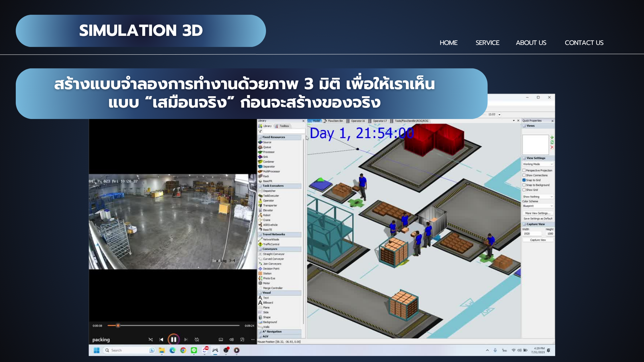Open the ABOUT US page link
Screen dimensions: 644x362
pyautogui.click(x=531, y=43)
